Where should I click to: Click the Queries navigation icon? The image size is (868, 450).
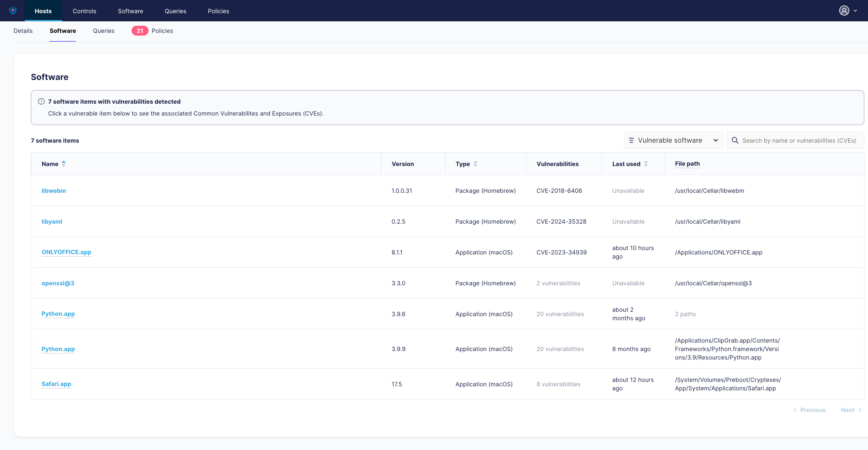pos(175,10)
